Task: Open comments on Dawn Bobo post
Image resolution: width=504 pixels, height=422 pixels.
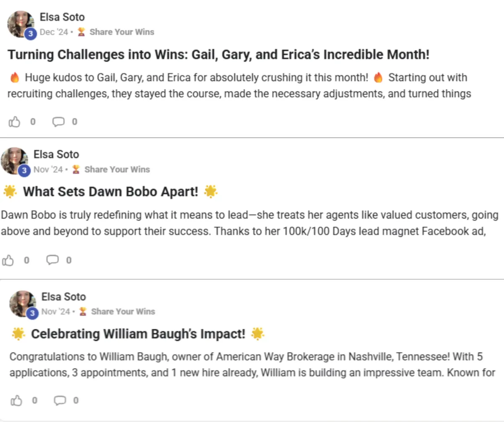Action: [x=52, y=260]
